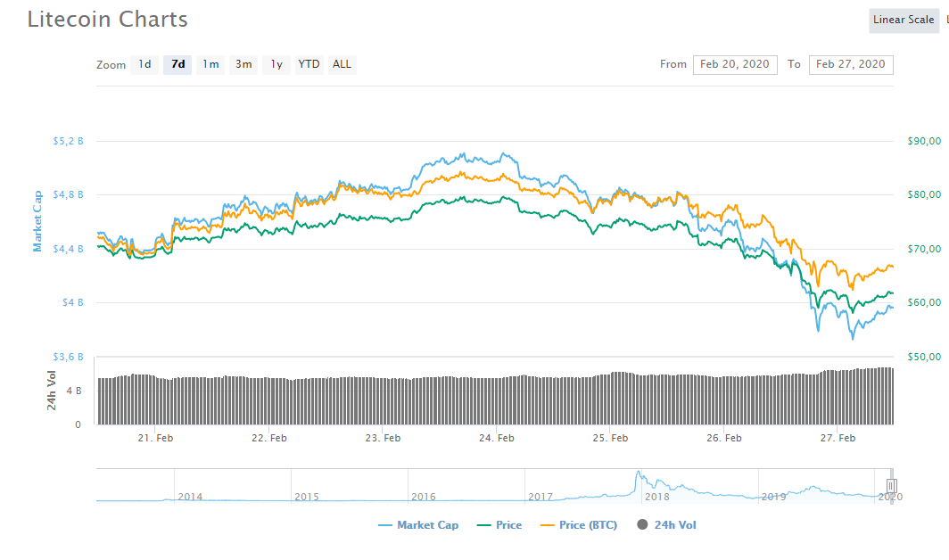Choose the 1y zoom range
Image resolution: width=949 pixels, height=560 pixels.
click(276, 64)
